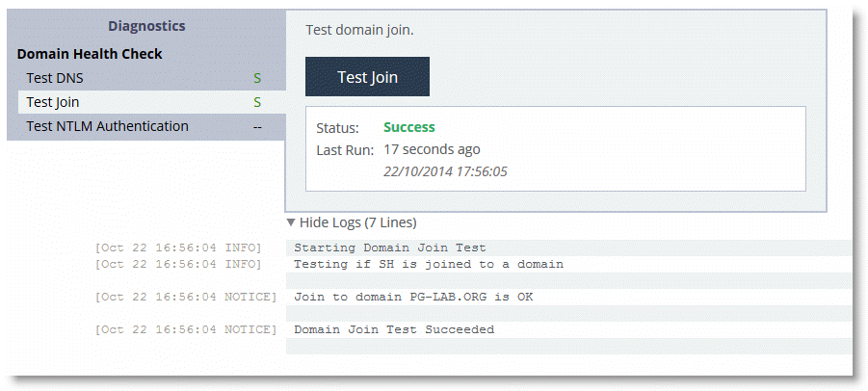
Task: Click the -- status of Test NTLM Authentication
Action: tap(257, 127)
